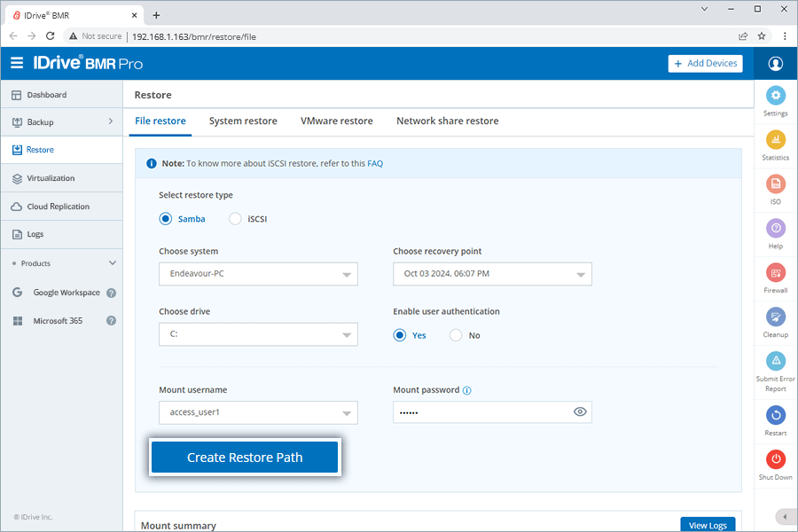This screenshot has height=532, width=798.
Task: Select the iSCSI restore type
Action: 235,218
